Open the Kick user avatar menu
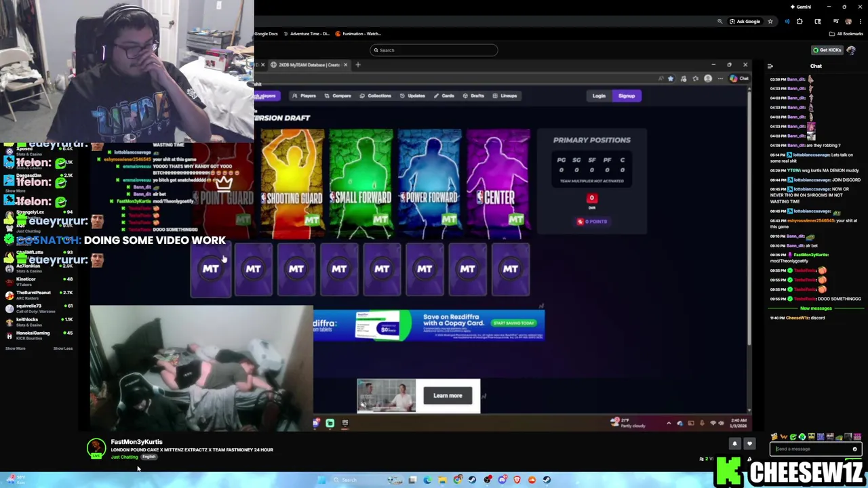The height and width of the screenshot is (488, 868). (851, 50)
